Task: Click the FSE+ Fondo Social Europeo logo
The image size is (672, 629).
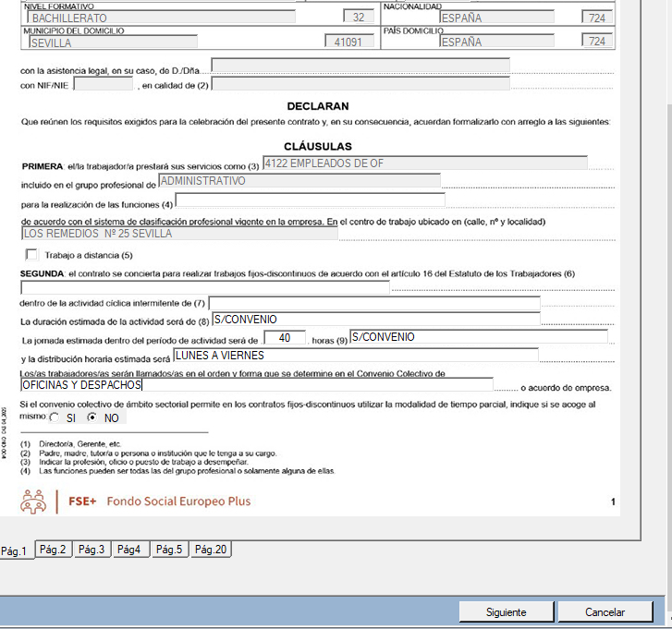Action: click(135, 501)
